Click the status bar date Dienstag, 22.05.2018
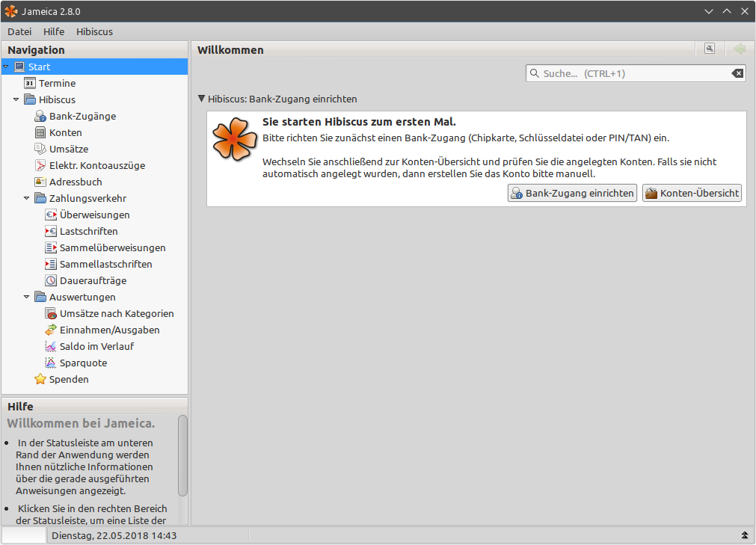This screenshot has height=545, width=756. (x=114, y=535)
